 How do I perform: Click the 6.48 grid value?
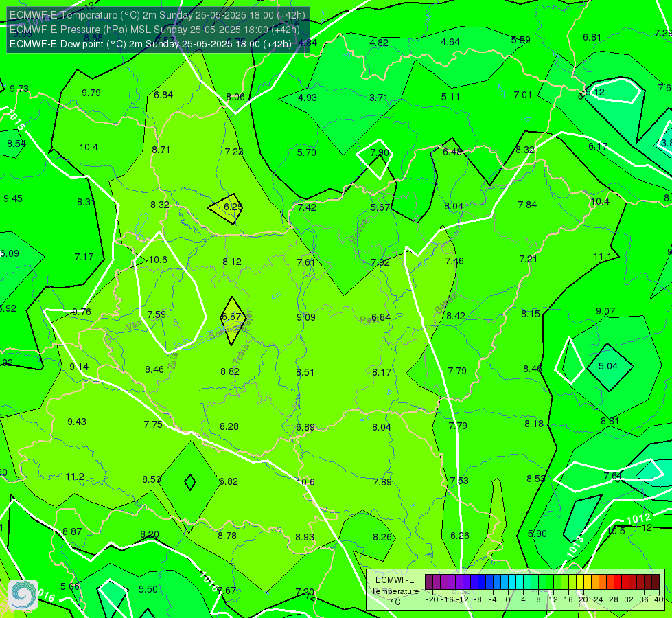point(452,152)
